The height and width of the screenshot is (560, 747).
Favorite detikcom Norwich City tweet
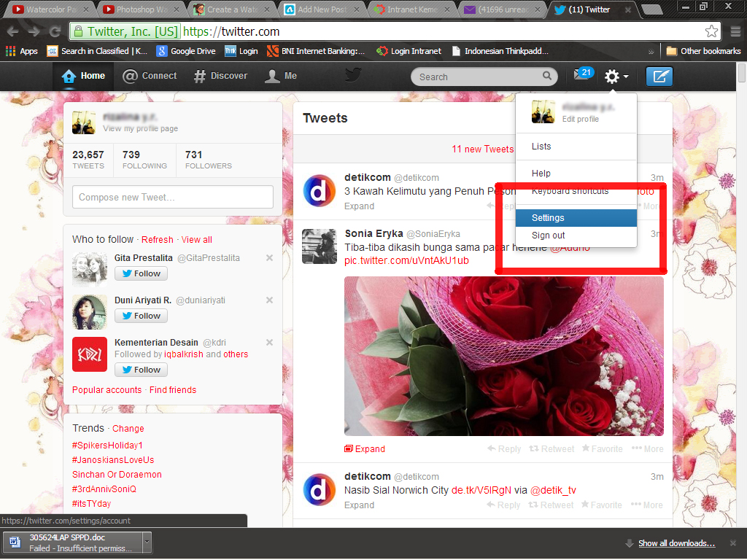pos(601,505)
